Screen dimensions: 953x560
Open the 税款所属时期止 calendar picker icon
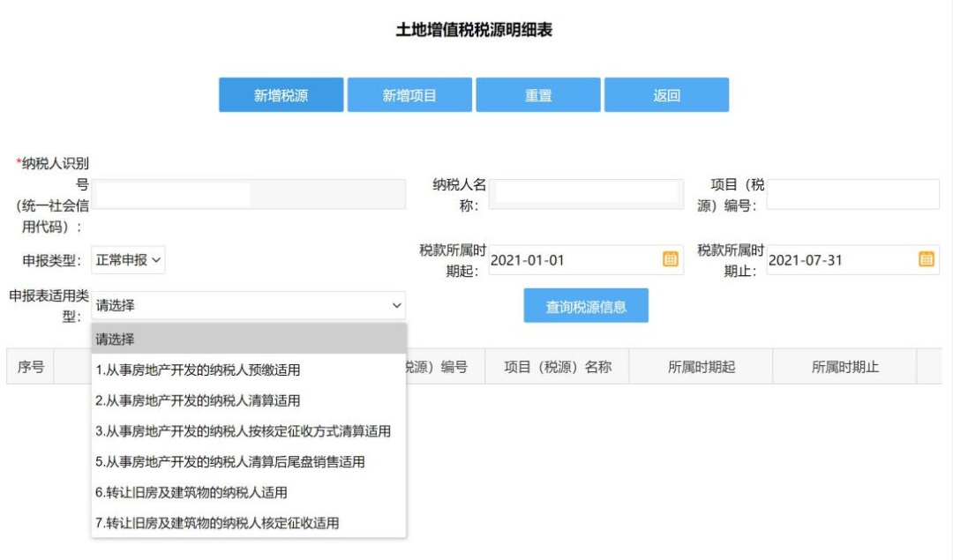926,259
